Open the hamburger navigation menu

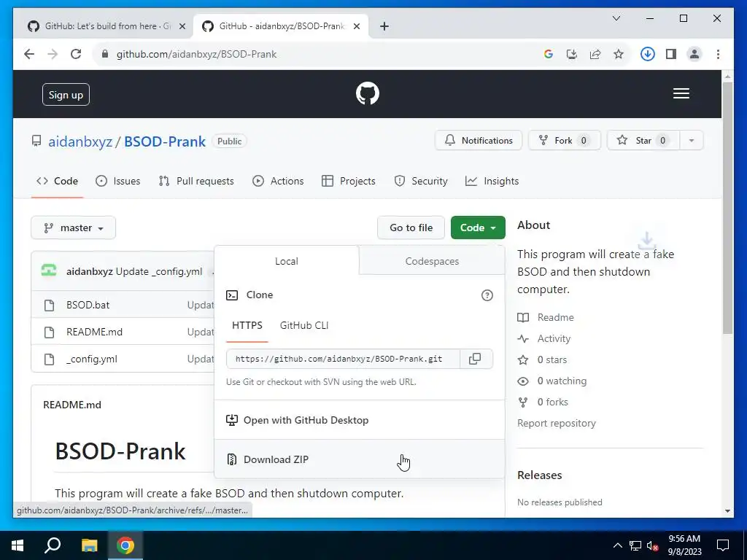pyautogui.click(x=681, y=93)
